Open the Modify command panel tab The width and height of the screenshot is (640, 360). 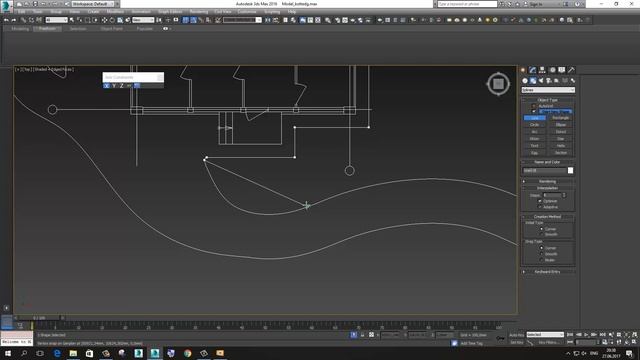click(533, 70)
